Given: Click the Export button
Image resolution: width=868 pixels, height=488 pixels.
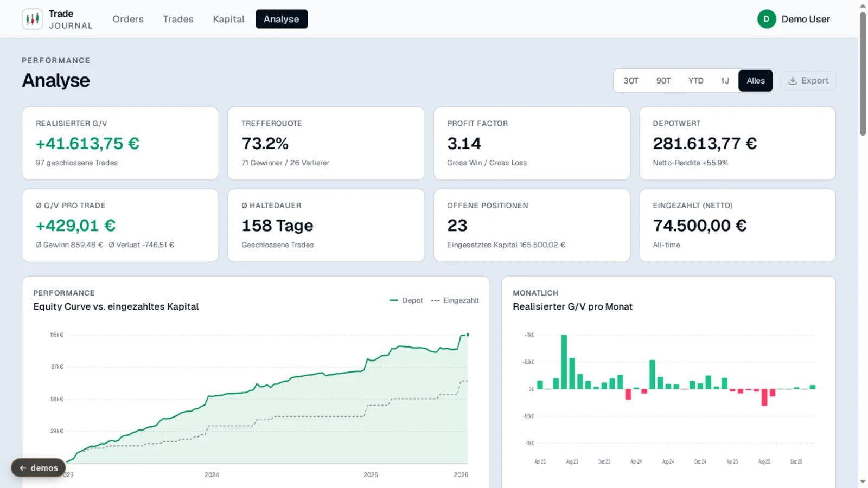Looking at the screenshot, I should pos(808,80).
